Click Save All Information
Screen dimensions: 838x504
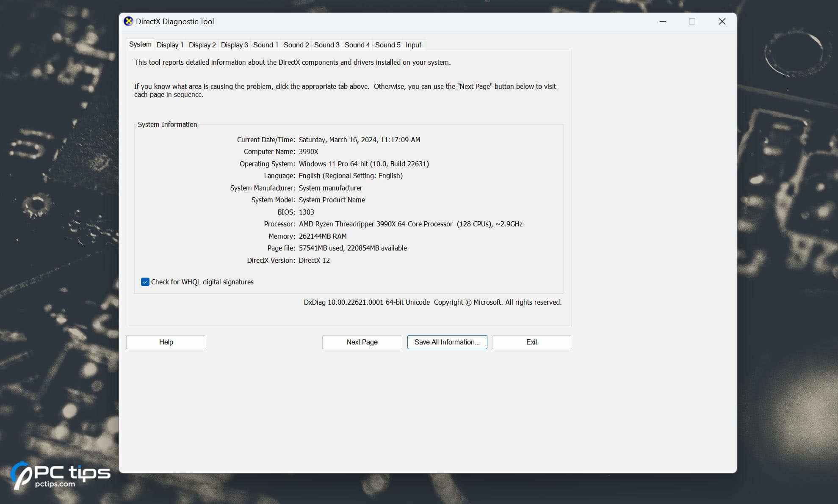coord(447,342)
